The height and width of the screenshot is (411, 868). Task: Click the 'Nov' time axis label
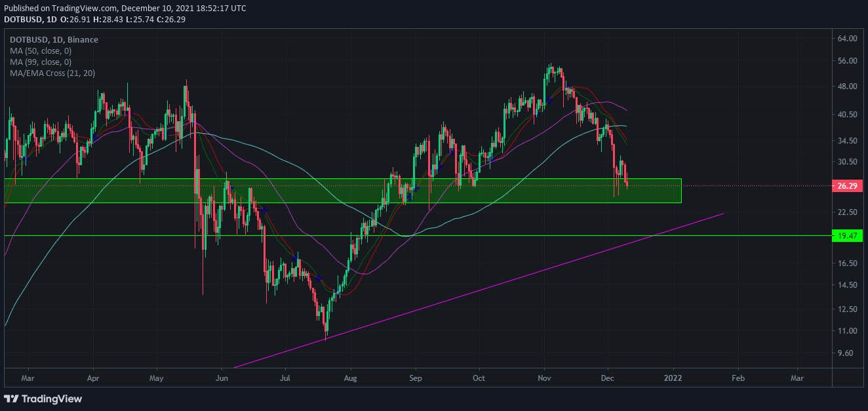click(x=545, y=378)
